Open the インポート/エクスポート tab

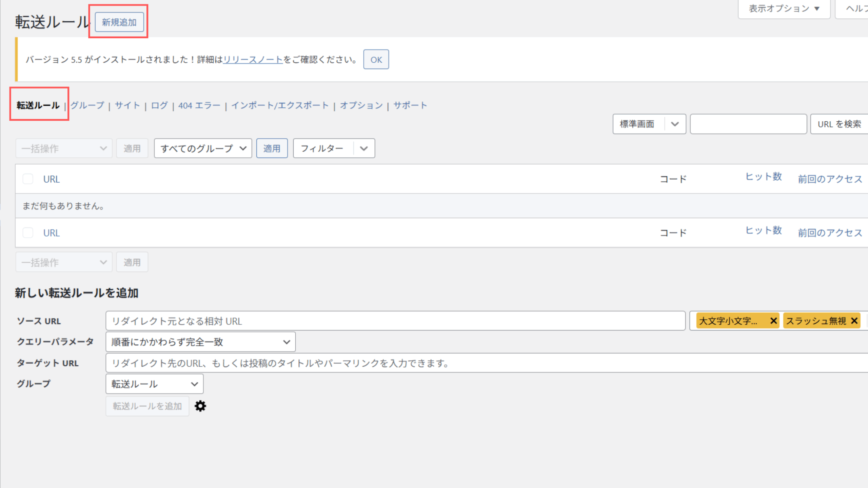[x=280, y=105]
